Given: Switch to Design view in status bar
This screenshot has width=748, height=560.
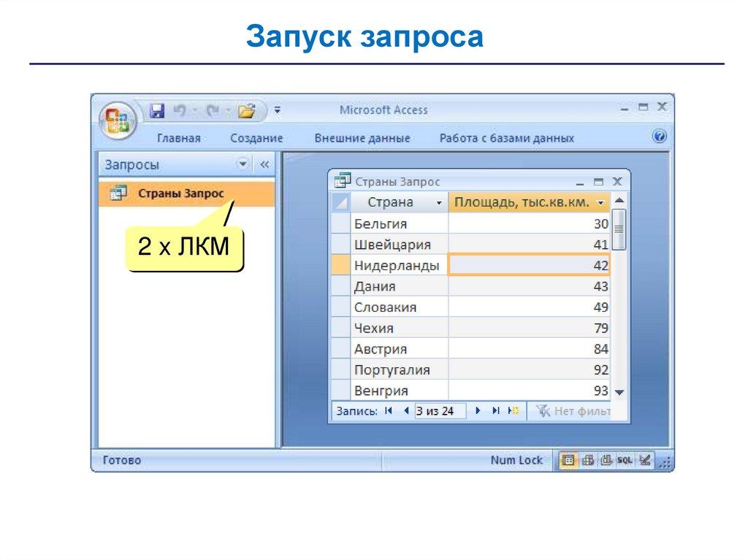Looking at the screenshot, I should 644,460.
